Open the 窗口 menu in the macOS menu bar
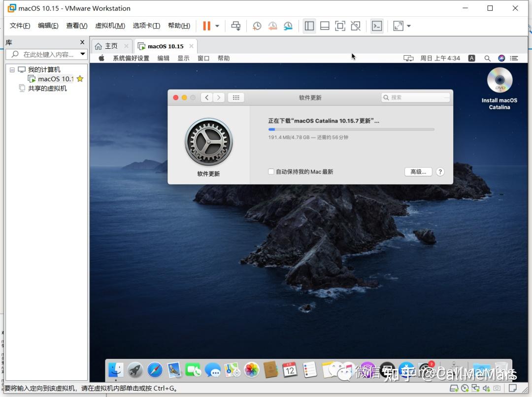532x397 pixels. tap(203, 58)
